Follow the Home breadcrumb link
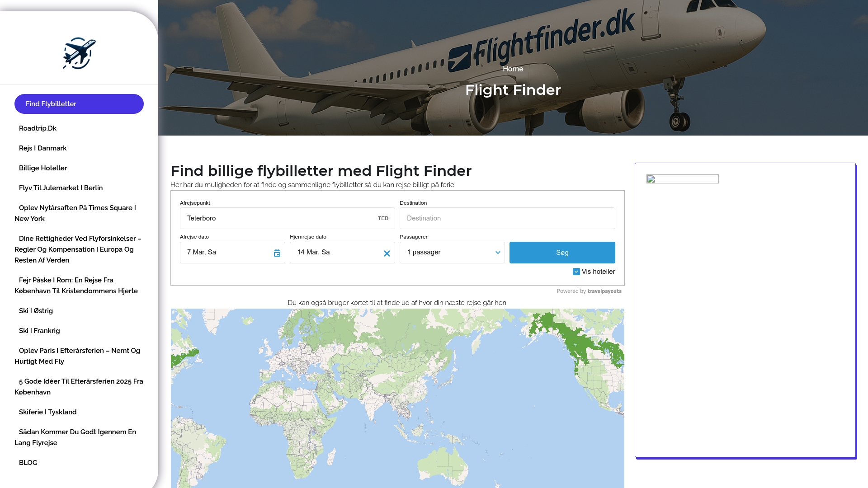 click(x=513, y=69)
